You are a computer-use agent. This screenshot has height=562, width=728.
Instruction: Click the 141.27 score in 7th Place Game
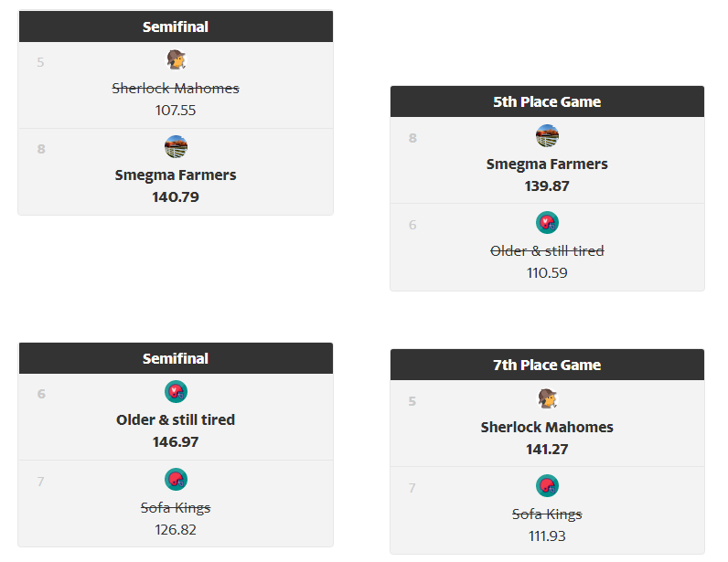[x=547, y=450]
